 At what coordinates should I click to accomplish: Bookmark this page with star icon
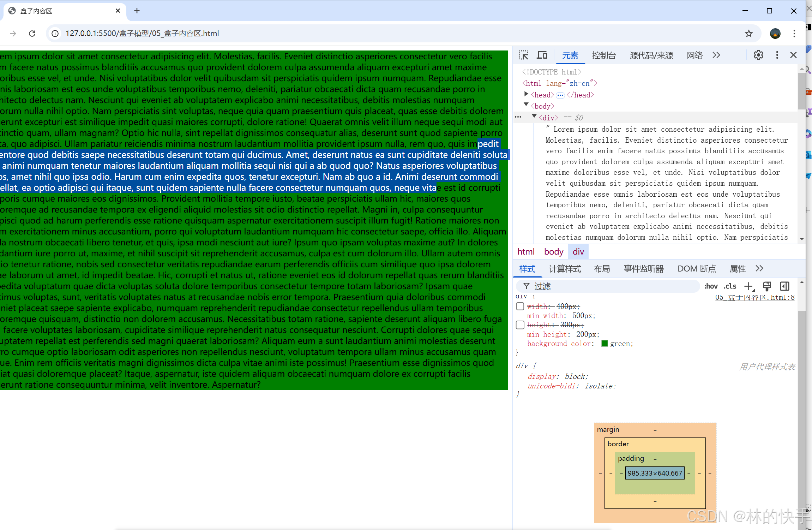coord(748,34)
